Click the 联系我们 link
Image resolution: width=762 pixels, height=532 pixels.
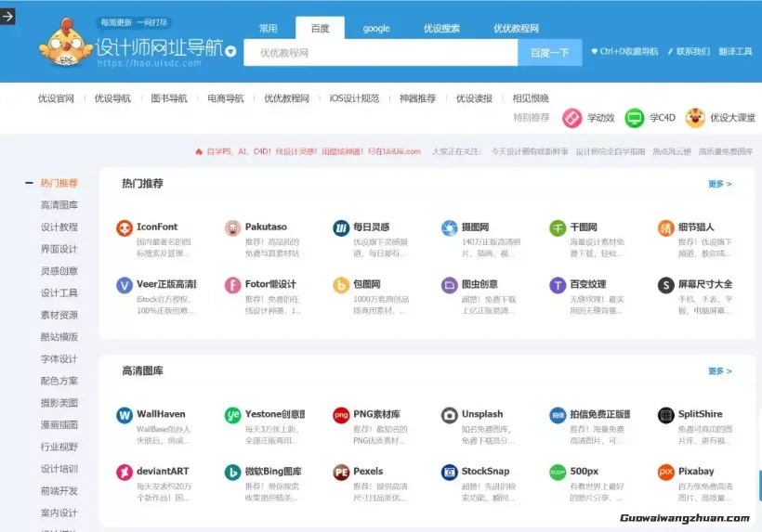[x=690, y=51]
